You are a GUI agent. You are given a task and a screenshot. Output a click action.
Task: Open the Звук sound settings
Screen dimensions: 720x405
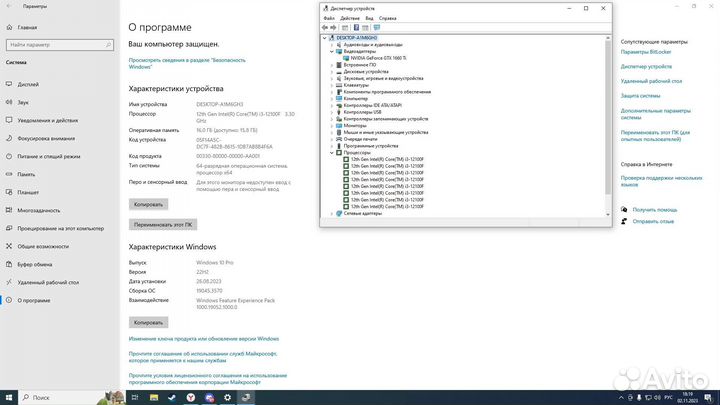click(x=23, y=102)
